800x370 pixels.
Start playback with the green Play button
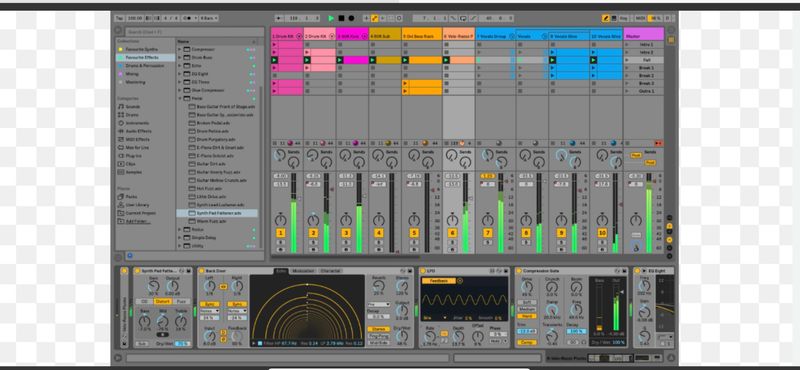pyautogui.click(x=331, y=18)
